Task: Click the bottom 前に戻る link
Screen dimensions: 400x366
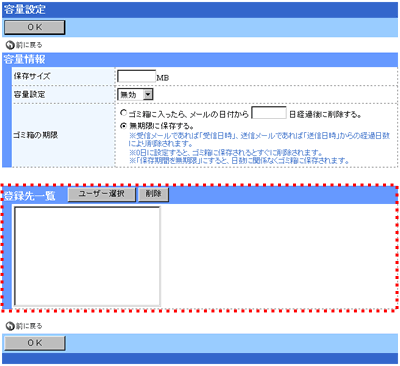Action: click(29, 326)
